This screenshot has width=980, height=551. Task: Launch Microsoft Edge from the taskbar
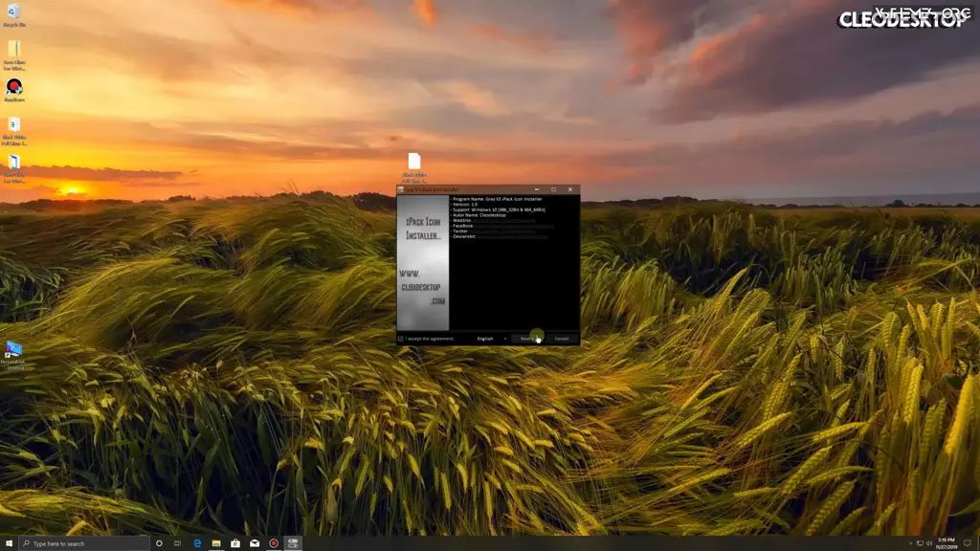point(197,542)
